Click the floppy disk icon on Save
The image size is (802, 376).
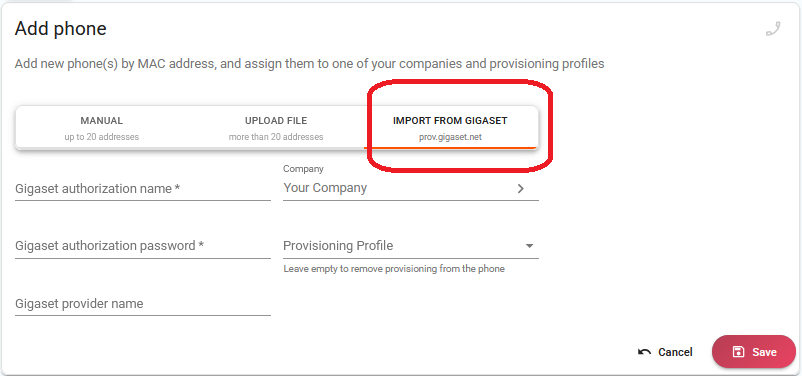click(x=738, y=352)
